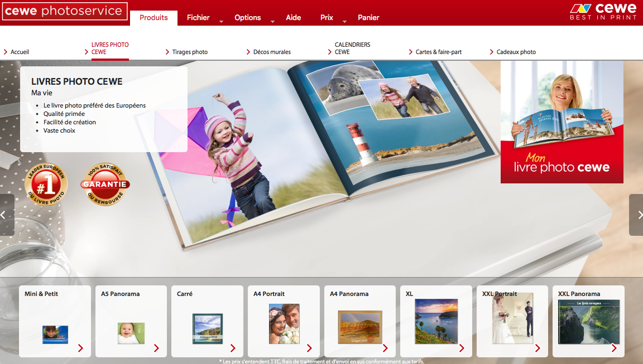
Task: Click the red arrow on XL card
Action: pos(462,348)
